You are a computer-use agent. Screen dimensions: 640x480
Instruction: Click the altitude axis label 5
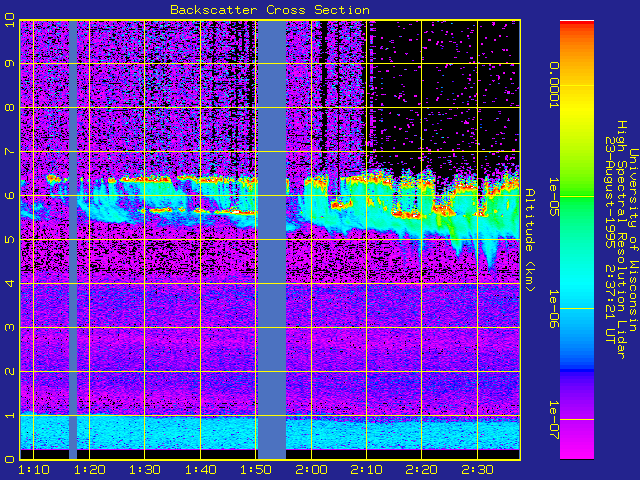tap(9, 239)
